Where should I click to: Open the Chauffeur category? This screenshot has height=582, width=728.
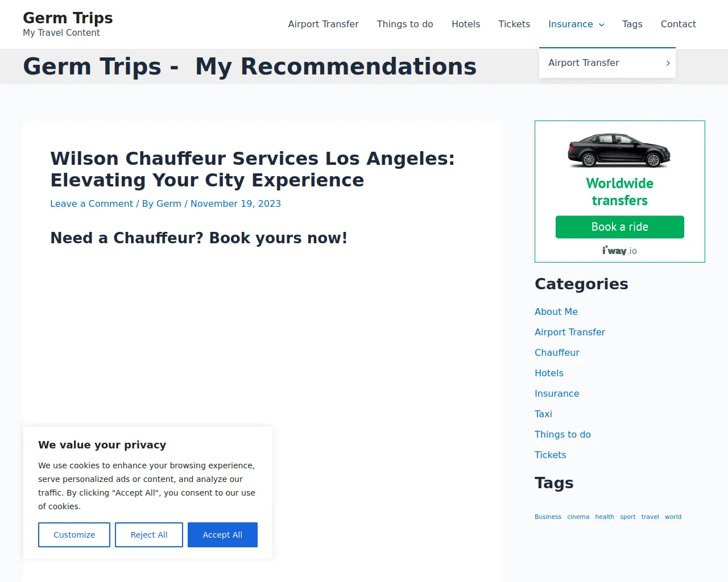coord(557,352)
